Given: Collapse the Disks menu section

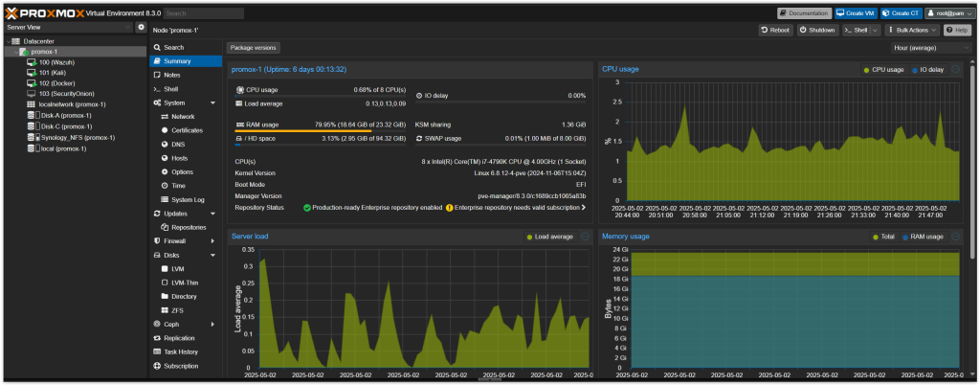Looking at the screenshot, I should click(212, 255).
